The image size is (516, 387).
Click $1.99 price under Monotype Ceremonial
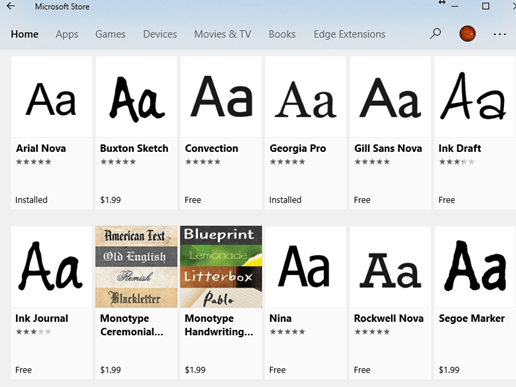(110, 370)
